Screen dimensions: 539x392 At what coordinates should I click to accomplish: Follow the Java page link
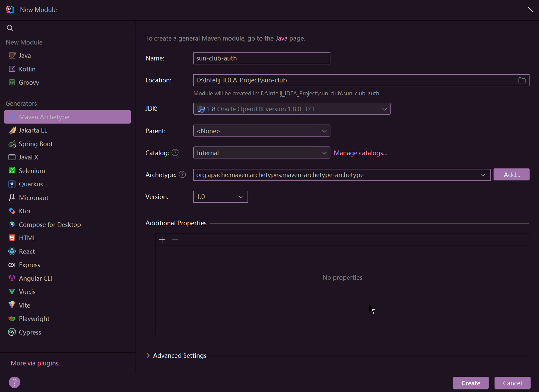click(x=281, y=38)
